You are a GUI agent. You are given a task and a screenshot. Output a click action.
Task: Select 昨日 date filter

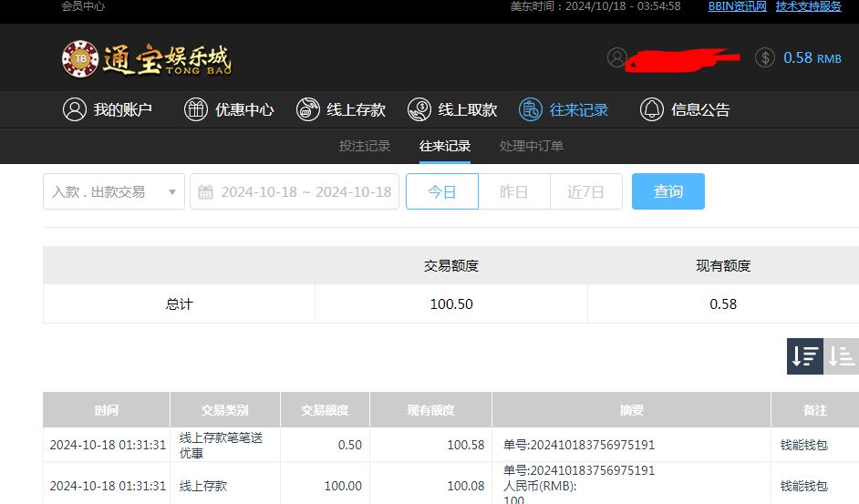514,191
